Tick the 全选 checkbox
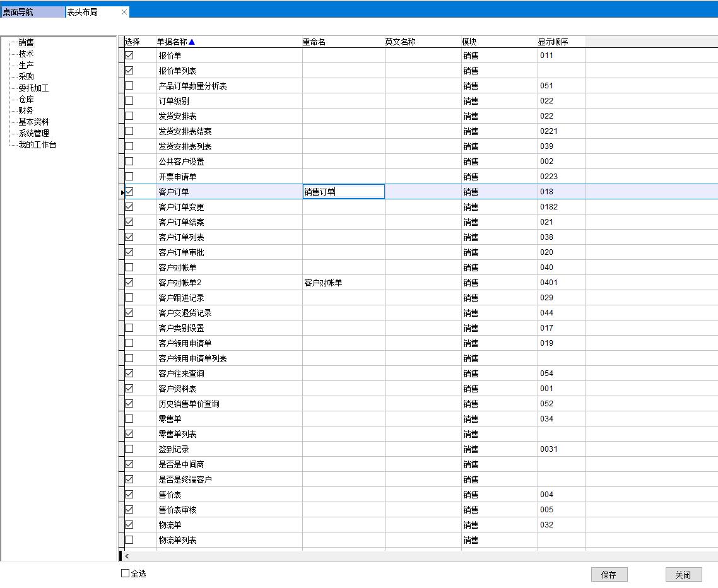 pyautogui.click(x=125, y=573)
